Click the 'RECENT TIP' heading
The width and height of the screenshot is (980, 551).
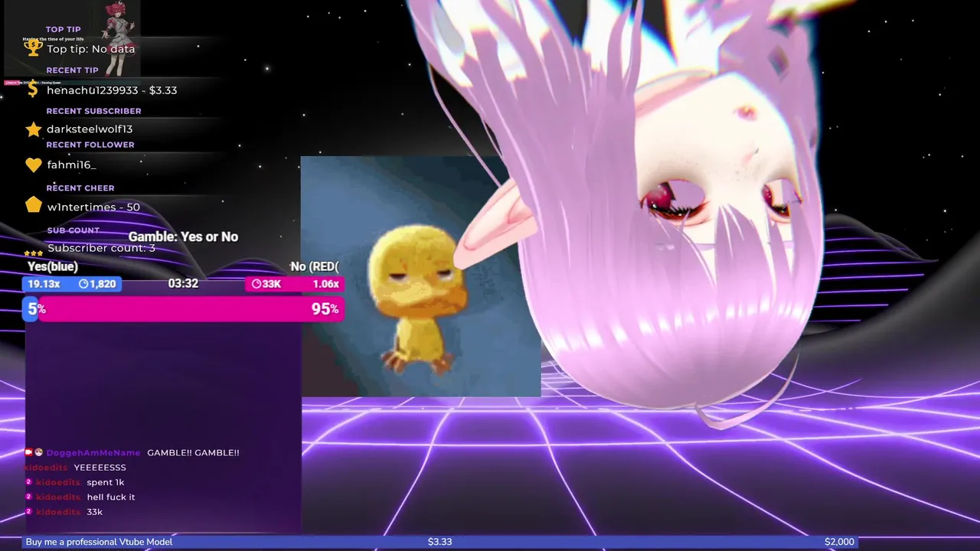[72, 70]
